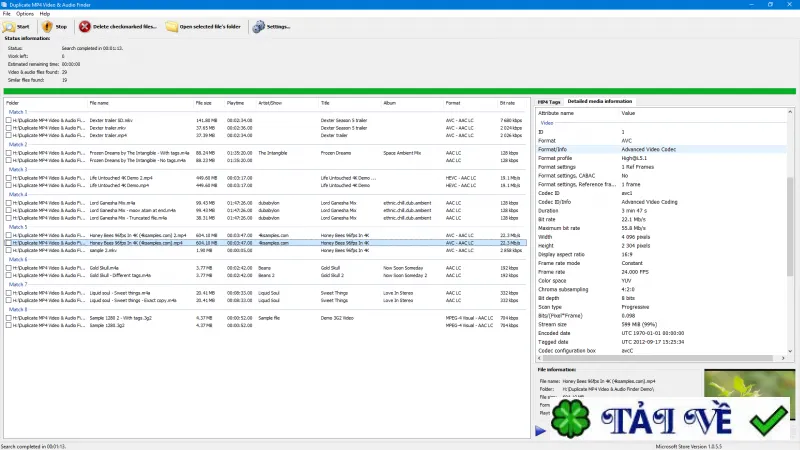
Task: Collapse the Match 1 group header
Action: pyautogui.click(x=17, y=112)
